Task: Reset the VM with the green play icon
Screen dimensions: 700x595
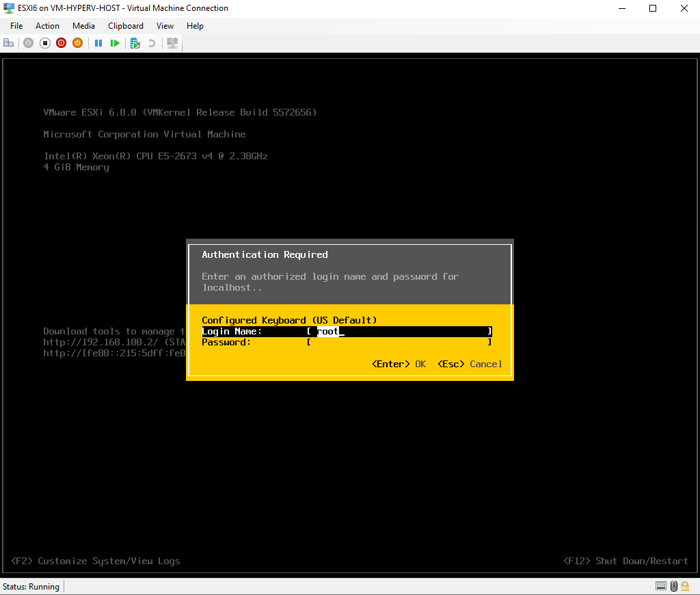Action: pyautogui.click(x=115, y=43)
